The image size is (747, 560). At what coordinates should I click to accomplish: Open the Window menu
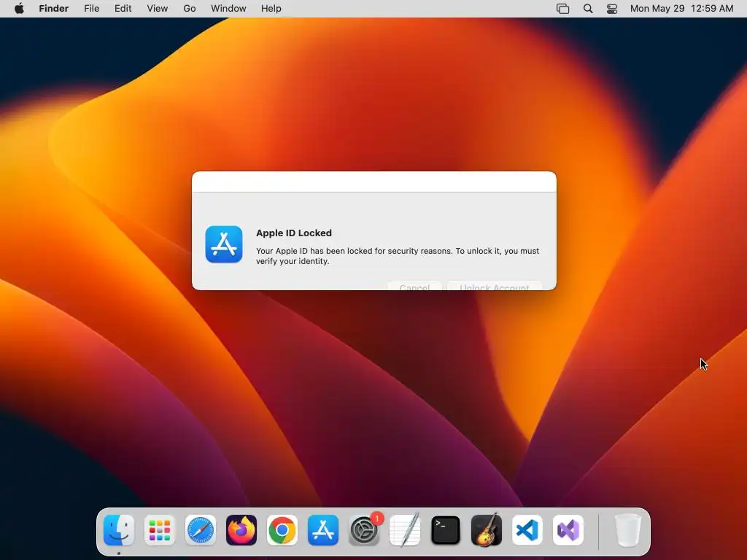point(228,9)
